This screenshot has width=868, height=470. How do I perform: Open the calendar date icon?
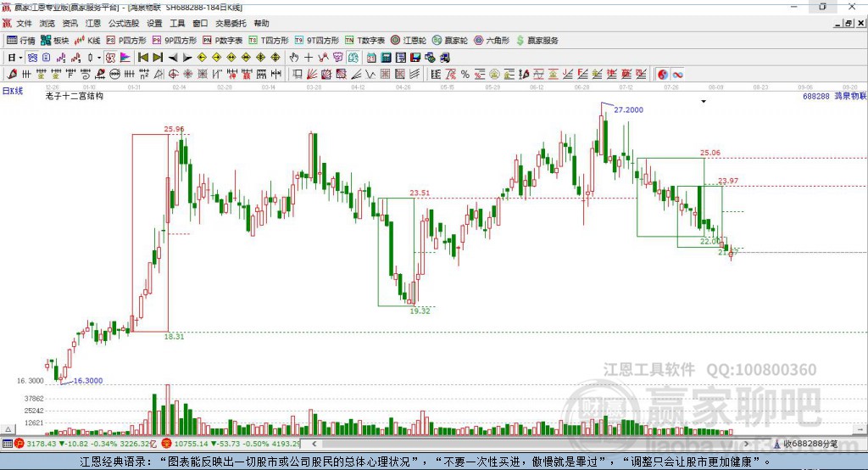(371, 58)
